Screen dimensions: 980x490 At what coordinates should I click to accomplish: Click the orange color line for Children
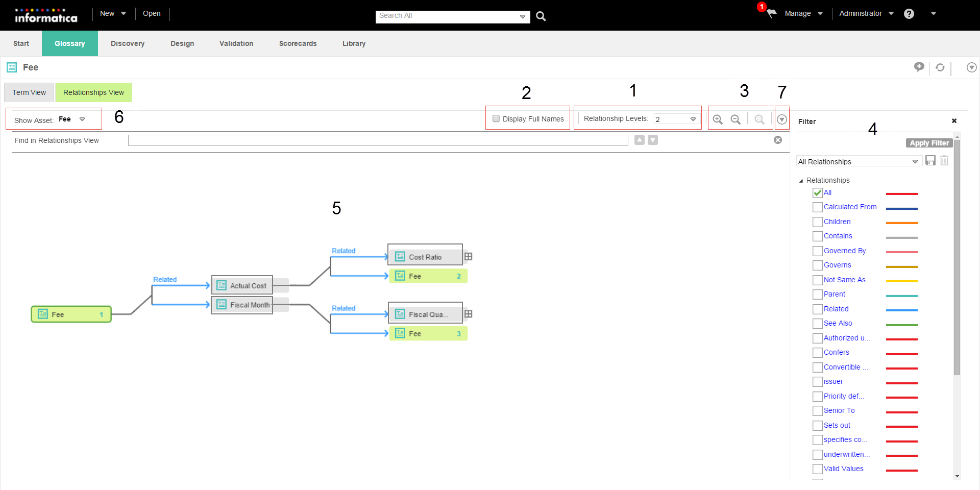901,223
